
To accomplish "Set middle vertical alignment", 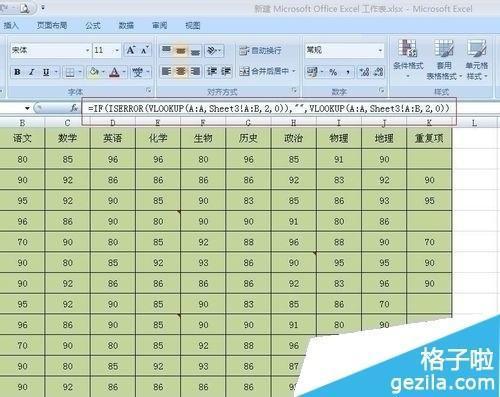I will tap(181, 50).
